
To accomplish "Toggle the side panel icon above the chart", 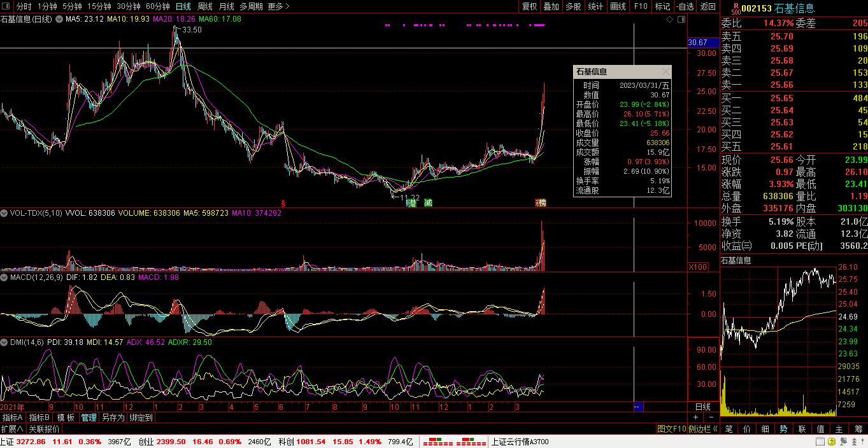I will (680, 20).
